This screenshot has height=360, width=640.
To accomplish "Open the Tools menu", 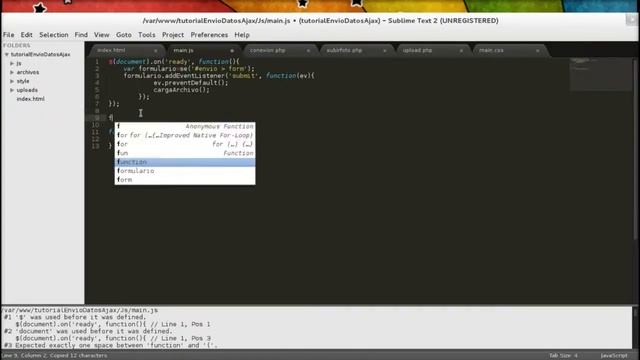I will (147, 35).
